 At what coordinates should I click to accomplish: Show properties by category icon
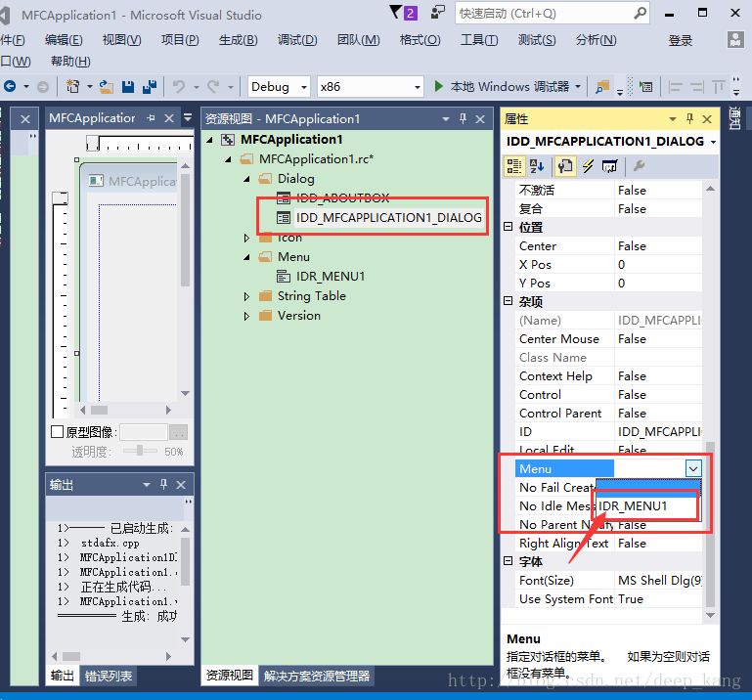(x=514, y=166)
